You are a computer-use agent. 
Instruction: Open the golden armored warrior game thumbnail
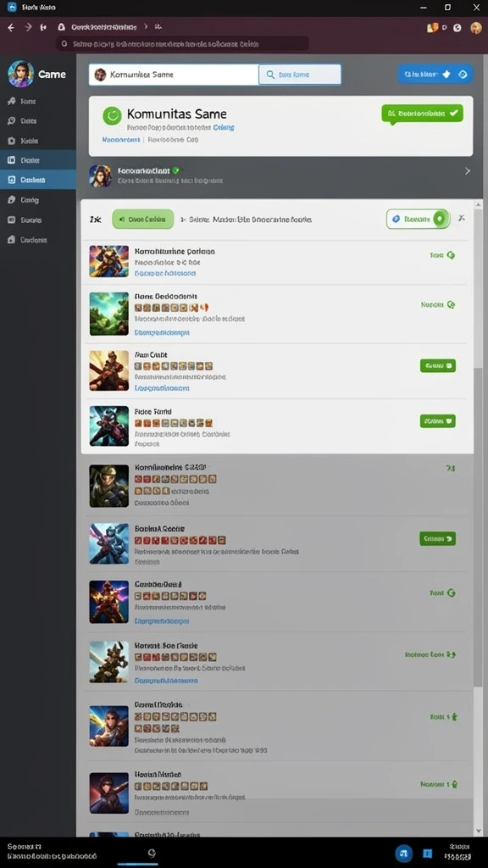(109, 261)
